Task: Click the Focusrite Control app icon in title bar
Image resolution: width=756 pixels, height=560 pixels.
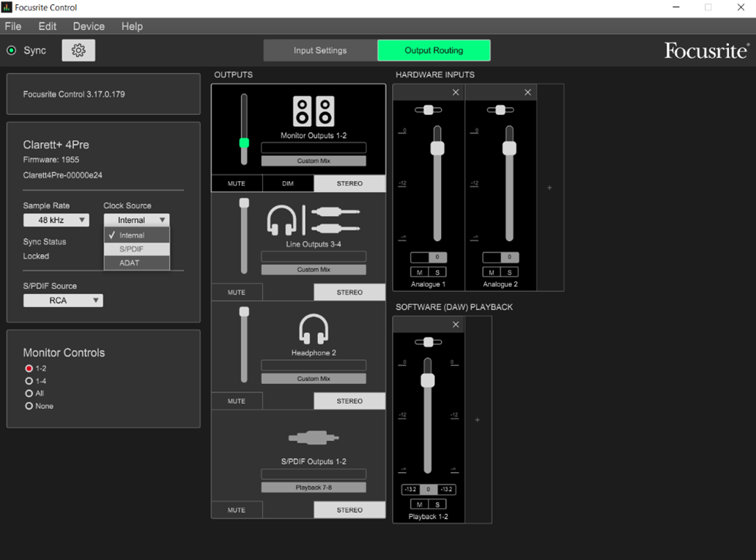Action: (7, 7)
